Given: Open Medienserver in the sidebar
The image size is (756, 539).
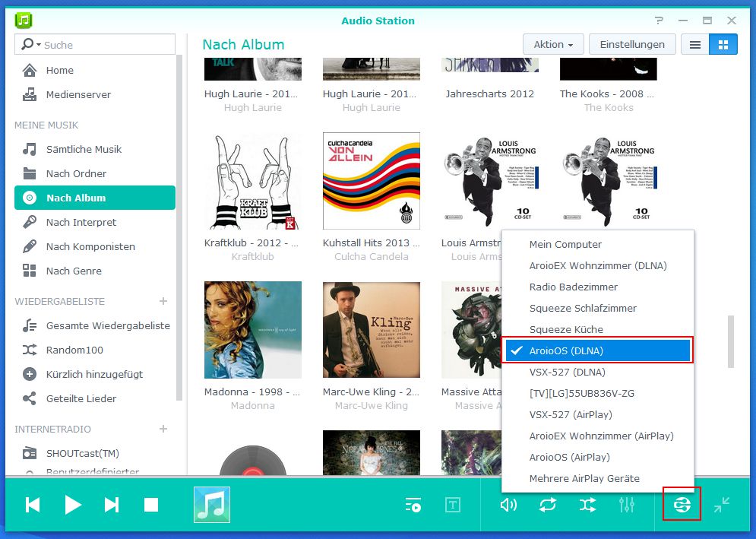Looking at the screenshot, I should tap(95, 94).
